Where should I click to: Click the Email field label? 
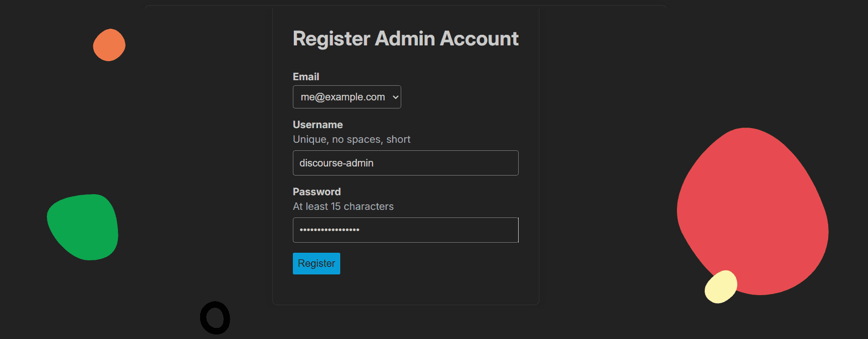306,77
